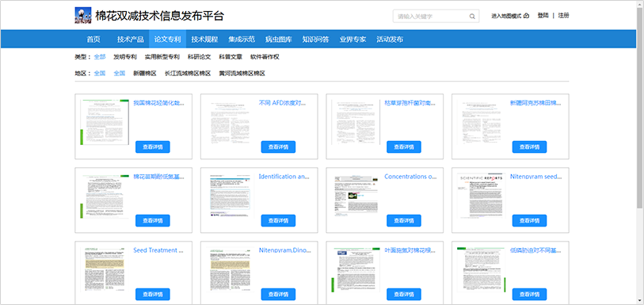The height and width of the screenshot is (305, 644).
Task: Click thumbnail of 新疆阿克苏棉田棉 paper
Action: 482,122
